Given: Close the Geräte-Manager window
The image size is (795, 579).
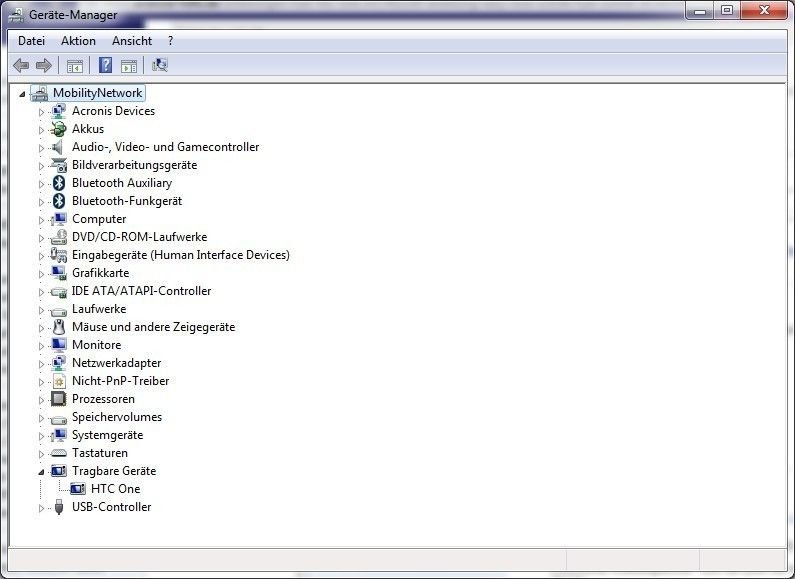Looking at the screenshot, I should [764, 10].
